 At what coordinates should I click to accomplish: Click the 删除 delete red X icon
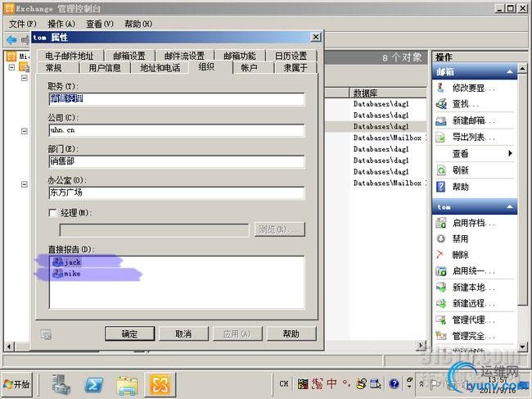pyautogui.click(x=440, y=254)
